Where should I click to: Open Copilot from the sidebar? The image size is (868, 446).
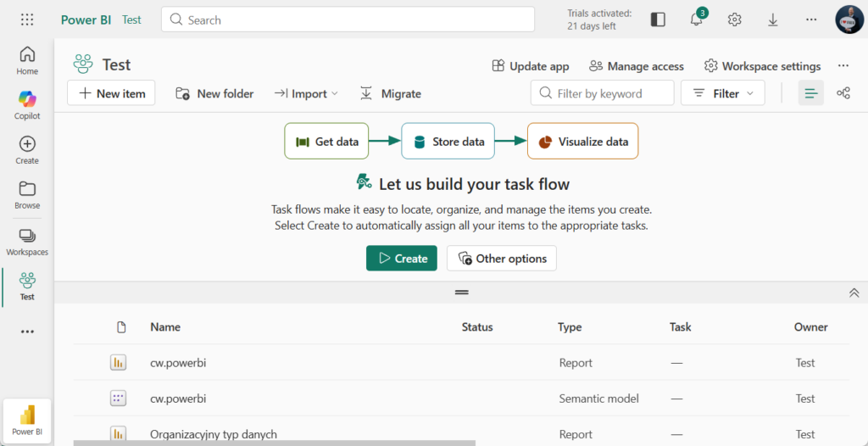point(27,105)
